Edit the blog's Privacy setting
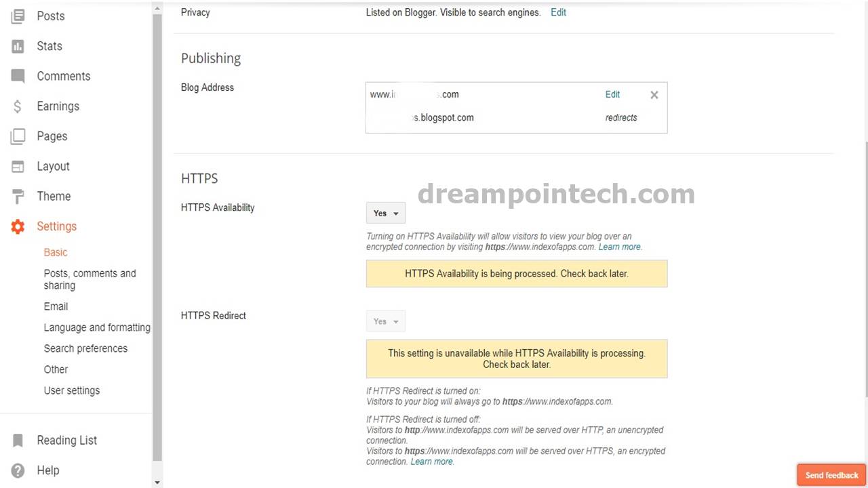 pos(558,12)
